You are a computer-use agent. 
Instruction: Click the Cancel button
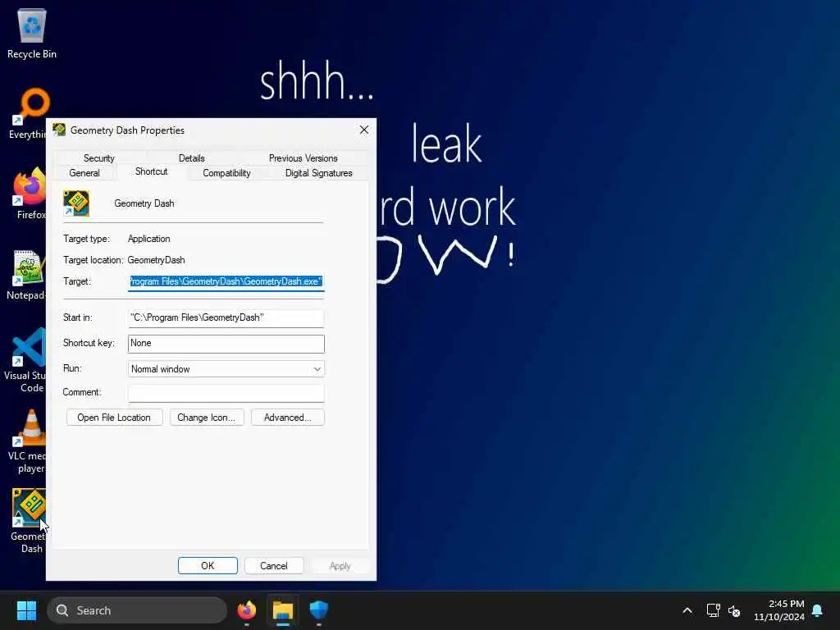click(274, 566)
